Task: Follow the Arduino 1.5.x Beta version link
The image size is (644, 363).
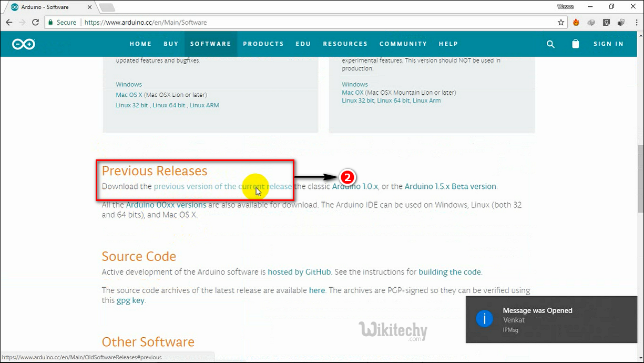Action: 450,186
